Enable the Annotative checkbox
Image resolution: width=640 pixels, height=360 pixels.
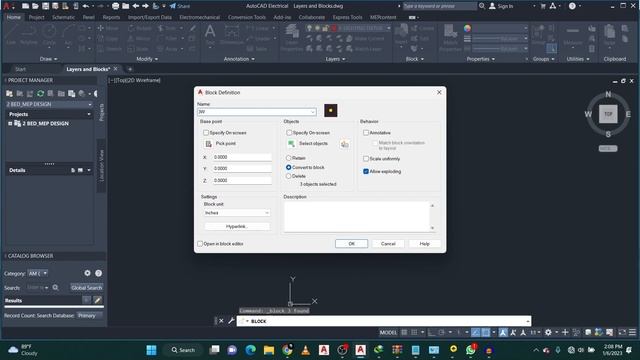coord(366,133)
